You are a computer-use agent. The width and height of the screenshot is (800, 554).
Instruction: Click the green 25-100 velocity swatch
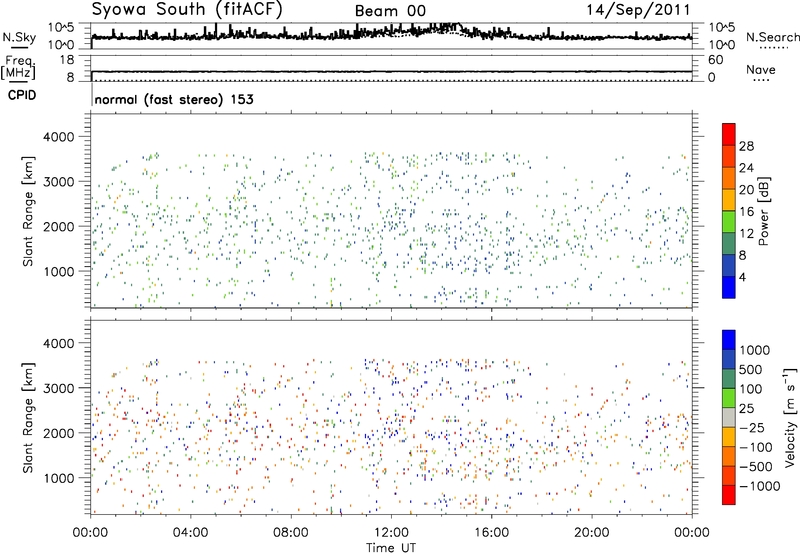pyautogui.click(x=729, y=398)
